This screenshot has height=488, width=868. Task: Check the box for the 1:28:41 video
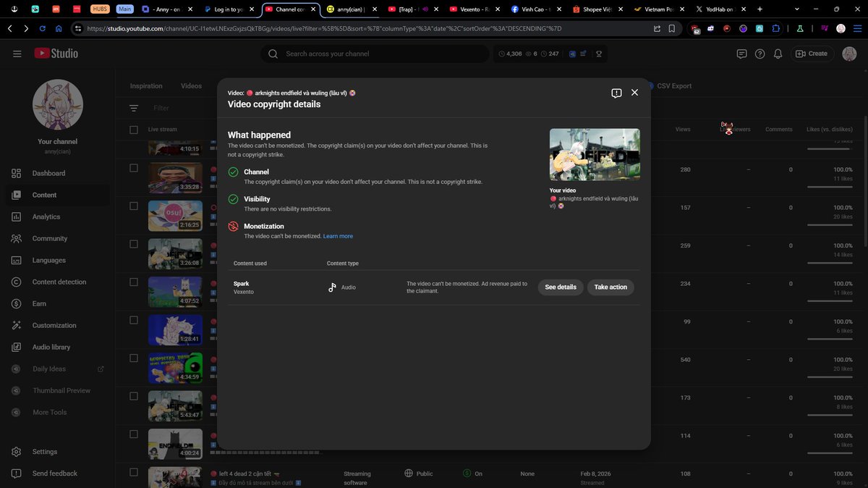(x=134, y=320)
